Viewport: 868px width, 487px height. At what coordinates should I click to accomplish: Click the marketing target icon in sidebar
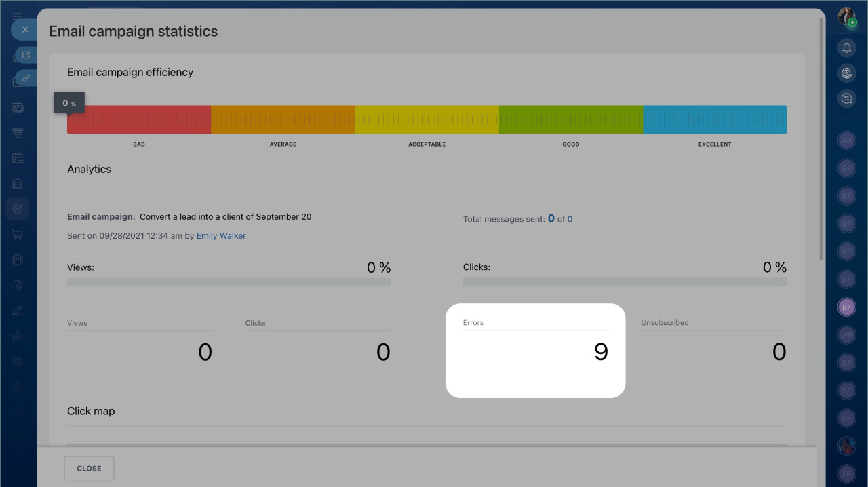18,209
